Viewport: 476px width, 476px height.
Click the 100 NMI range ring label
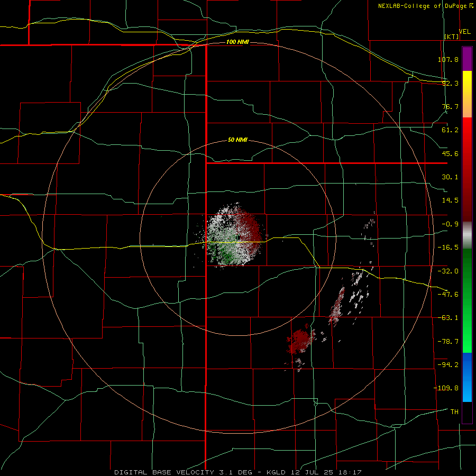pyautogui.click(x=237, y=42)
